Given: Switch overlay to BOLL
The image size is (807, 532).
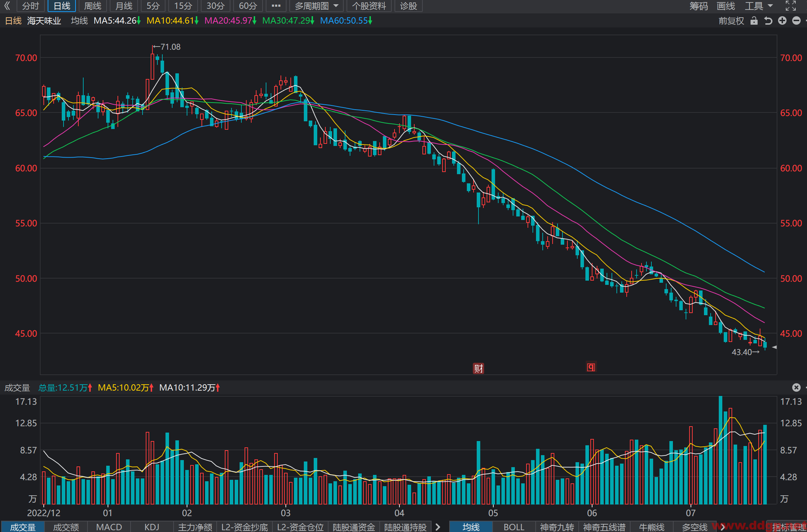Looking at the screenshot, I should coord(514,527).
